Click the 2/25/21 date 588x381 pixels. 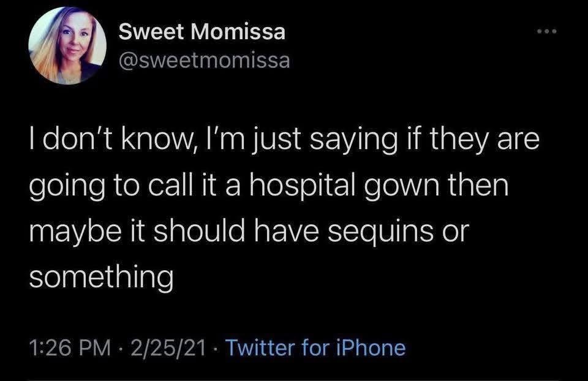pyautogui.click(x=168, y=349)
